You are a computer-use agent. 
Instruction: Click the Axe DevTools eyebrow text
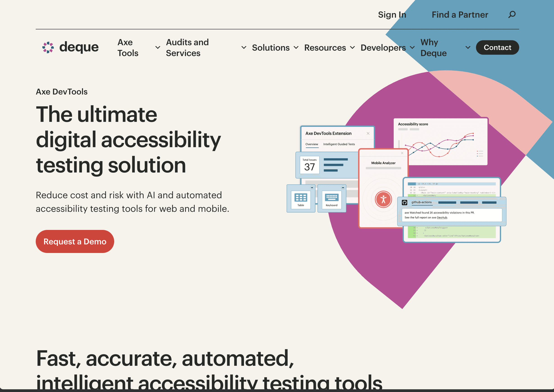tap(61, 92)
